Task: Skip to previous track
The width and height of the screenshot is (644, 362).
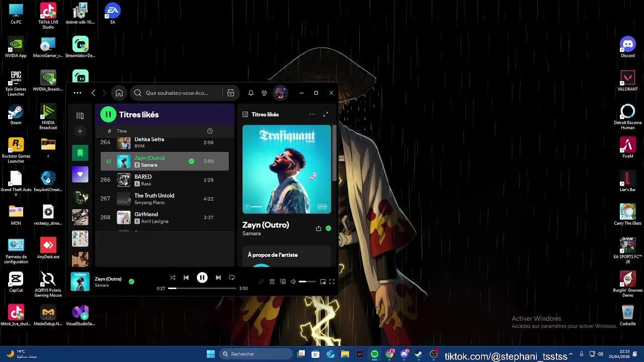Action: (186, 278)
